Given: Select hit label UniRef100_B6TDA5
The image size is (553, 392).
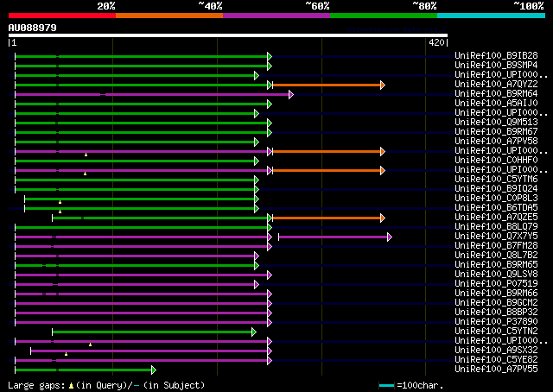Looking at the screenshot, I should point(496,207).
